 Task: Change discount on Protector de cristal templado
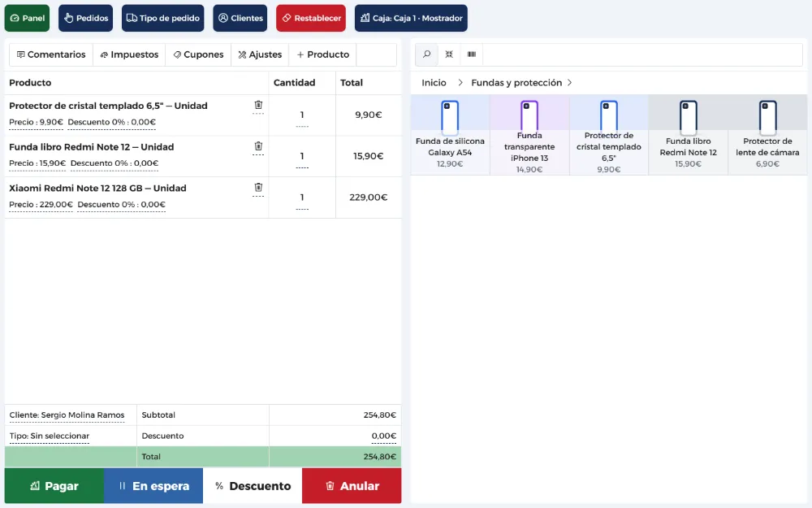click(x=112, y=123)
